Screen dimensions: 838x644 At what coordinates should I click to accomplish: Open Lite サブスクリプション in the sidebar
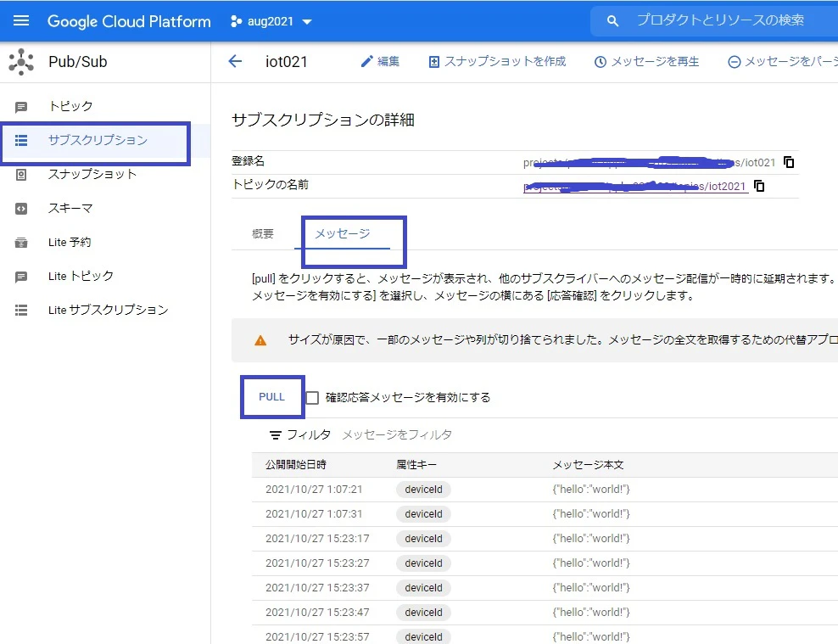coord(105,310)
